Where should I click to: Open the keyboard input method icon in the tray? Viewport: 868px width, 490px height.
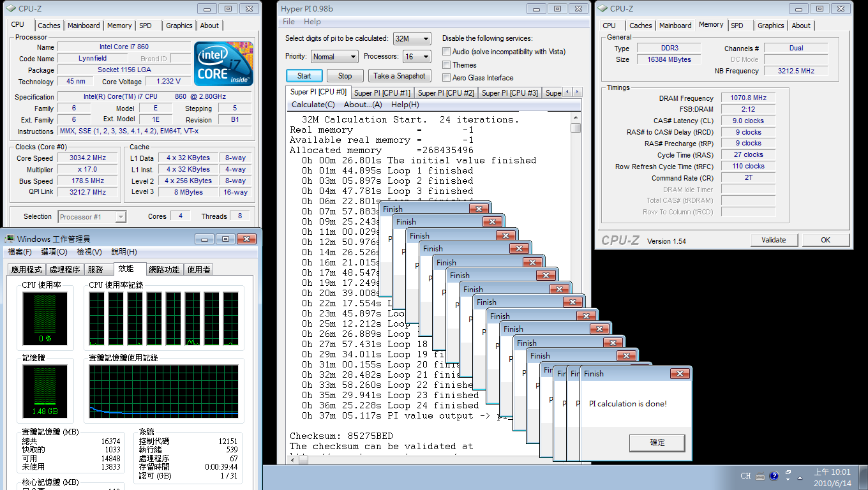click(760, 476)
